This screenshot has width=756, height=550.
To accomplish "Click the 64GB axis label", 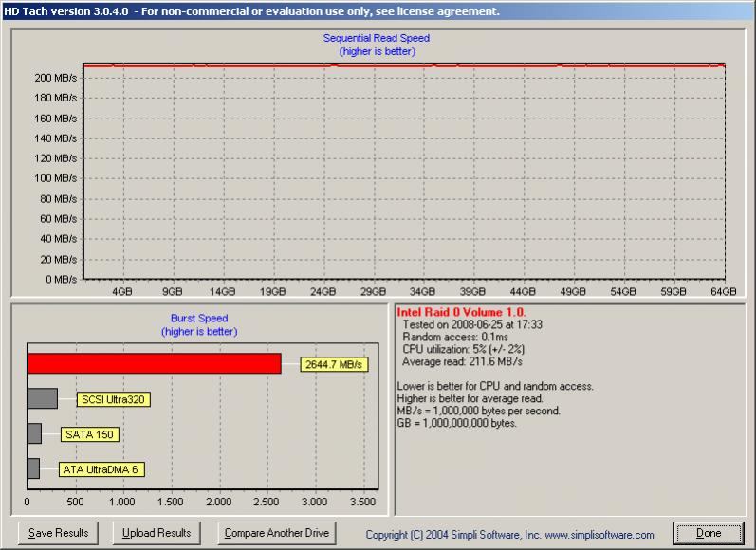I will point(723,292).
